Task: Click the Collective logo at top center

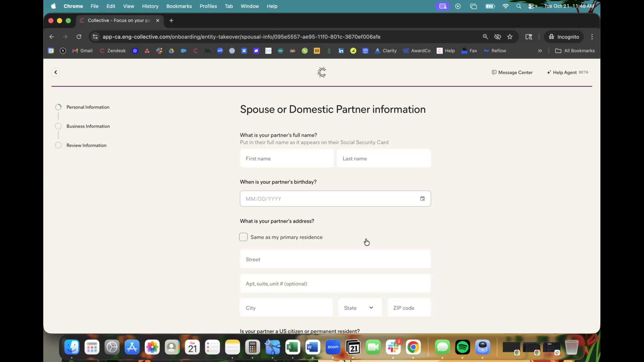Action: (322, 72)
